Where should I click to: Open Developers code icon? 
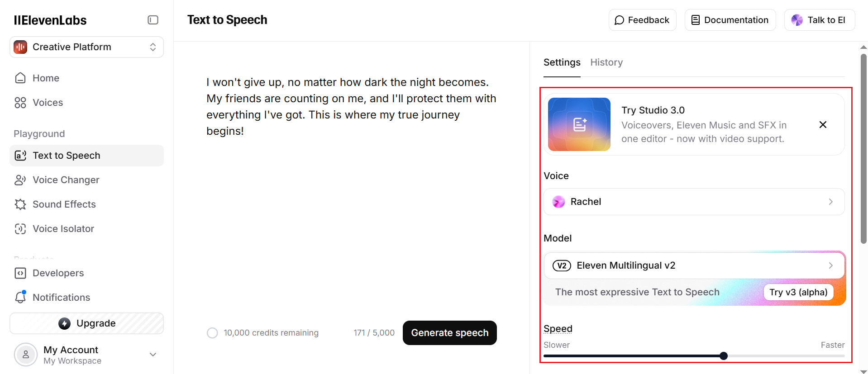(20, 273)
